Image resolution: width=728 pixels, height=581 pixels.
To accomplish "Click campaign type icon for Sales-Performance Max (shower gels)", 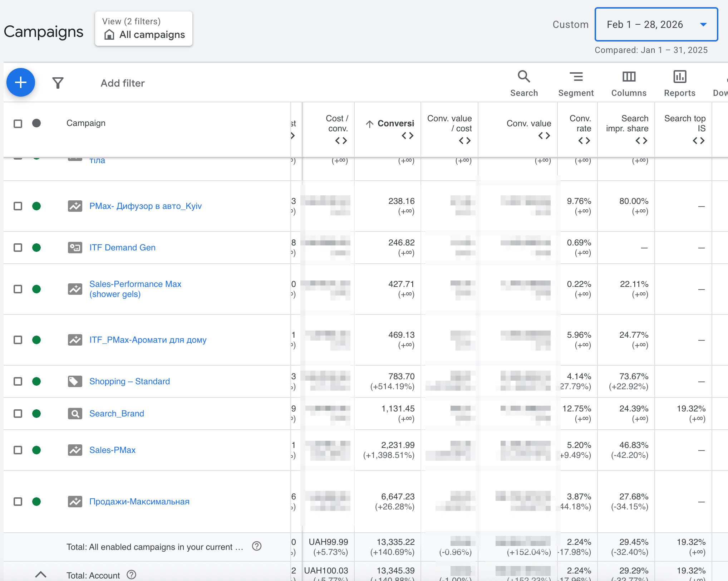I will (75, 289).
